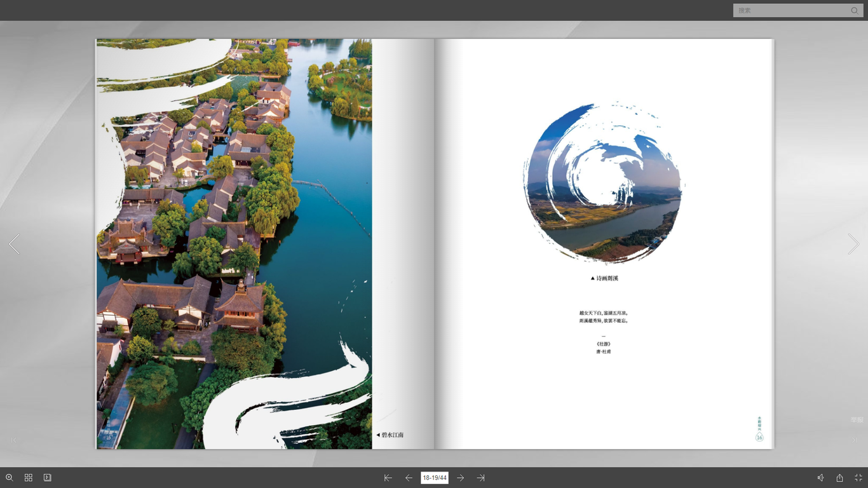The image size is (868, 488).
Task: Click the page number box 18-19/44
Action: (435, 478)
